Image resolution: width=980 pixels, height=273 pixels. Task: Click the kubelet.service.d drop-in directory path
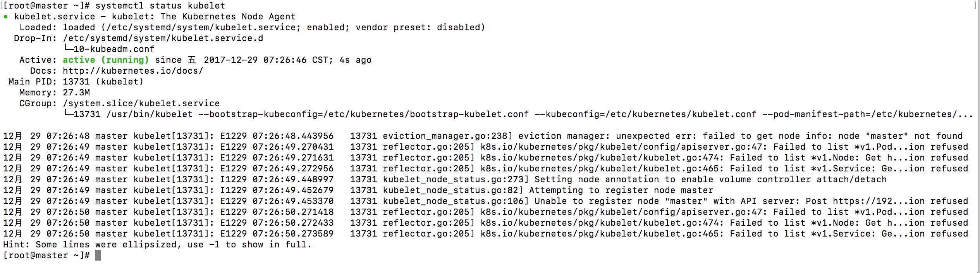click(x=163, y=38)
